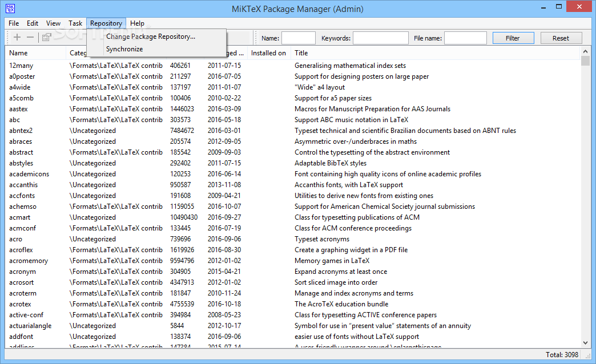The height and width of the screenshot is (364, 596).
Task: Open the View menu
Action: coord(53,23)
